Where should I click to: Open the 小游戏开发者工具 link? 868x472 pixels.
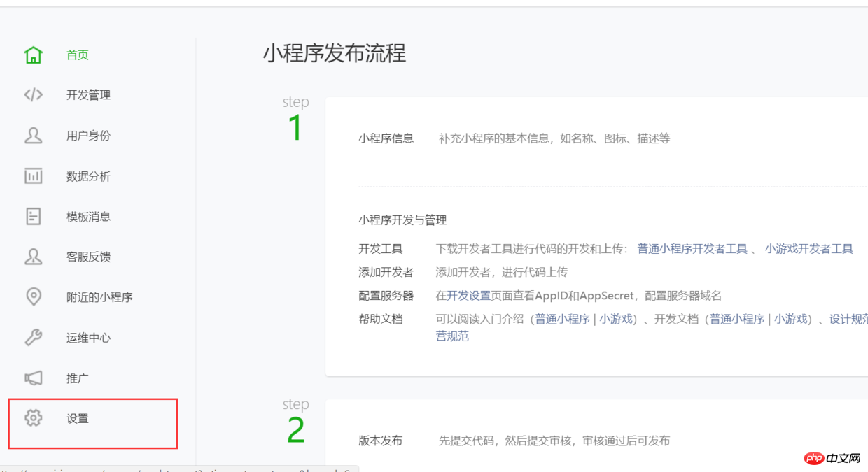pos(808,249)
